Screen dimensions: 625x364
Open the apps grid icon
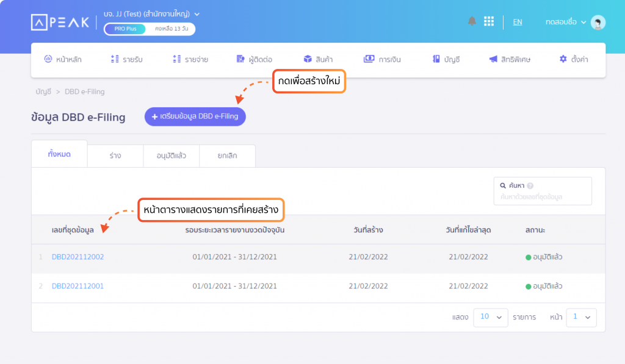coord(489,21)
